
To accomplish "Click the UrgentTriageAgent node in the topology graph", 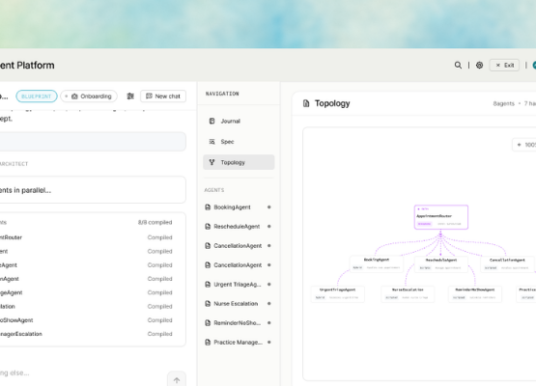I will point(337,294).
